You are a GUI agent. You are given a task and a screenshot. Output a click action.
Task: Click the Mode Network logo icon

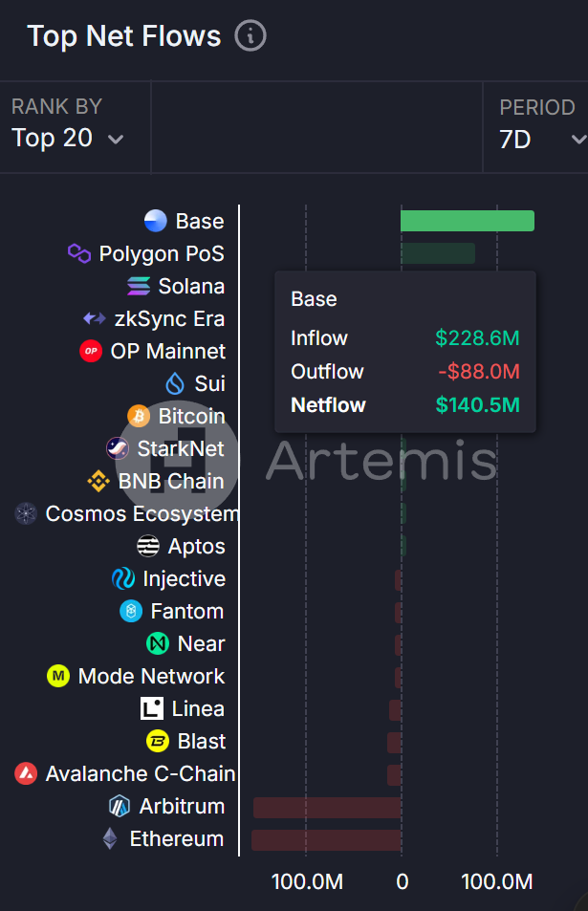click(58, 676)
